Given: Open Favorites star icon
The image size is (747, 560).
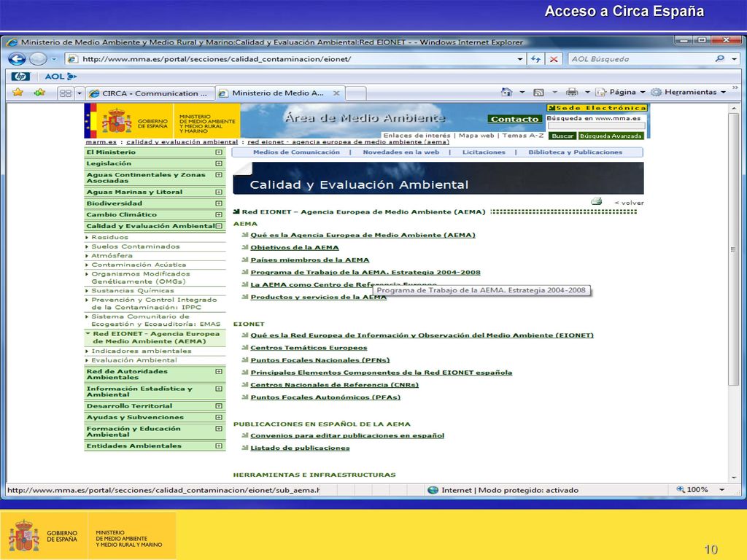Looking at the screenshot, I should [x=18, y=93].
